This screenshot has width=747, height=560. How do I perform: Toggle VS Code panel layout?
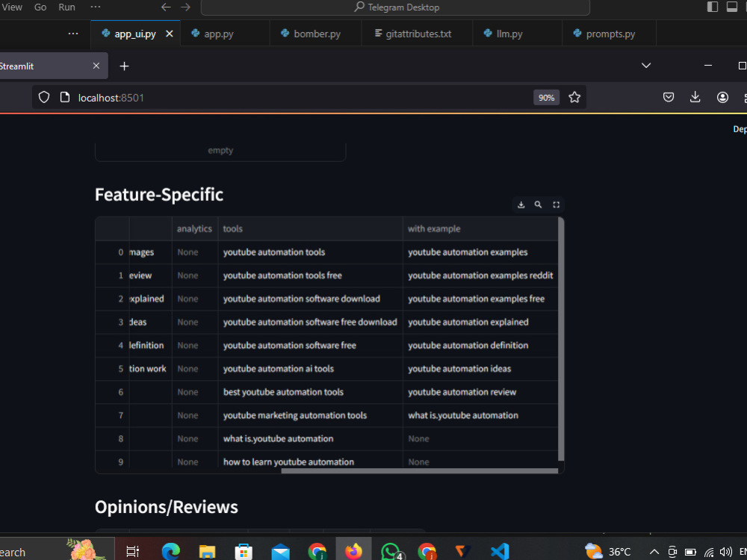coord(732,7)
